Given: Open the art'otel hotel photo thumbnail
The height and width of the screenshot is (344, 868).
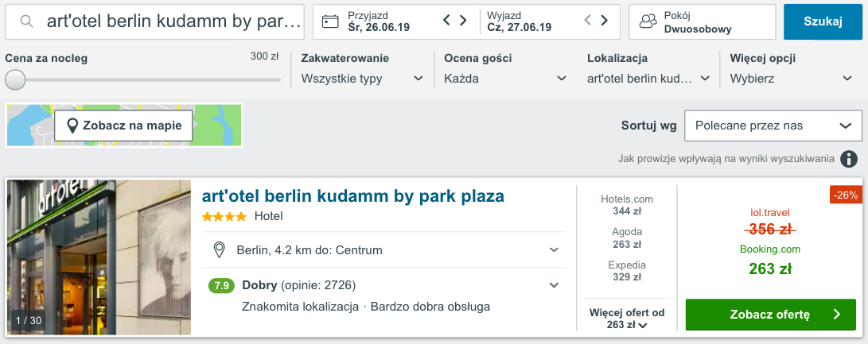Looking at the screenshot, I should pyautogui.click(x=99, y=257).
